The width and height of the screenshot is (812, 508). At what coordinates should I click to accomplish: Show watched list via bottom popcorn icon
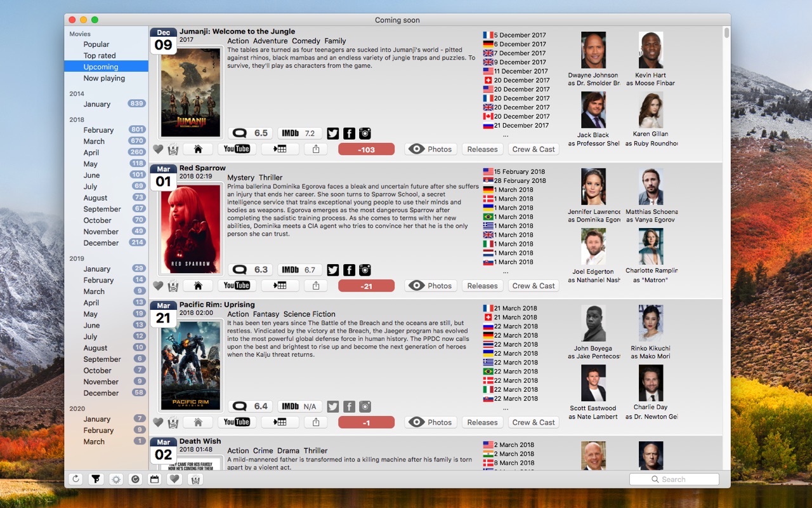click(194, 479)
